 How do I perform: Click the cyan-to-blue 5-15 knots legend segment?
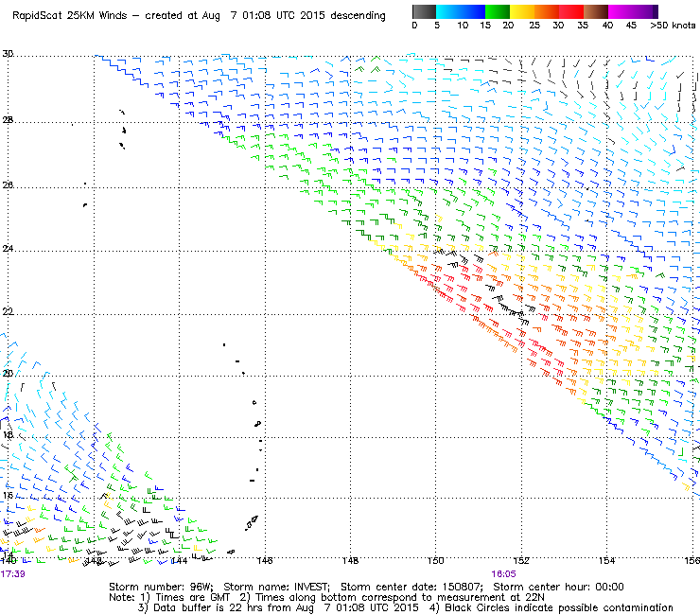461,11
